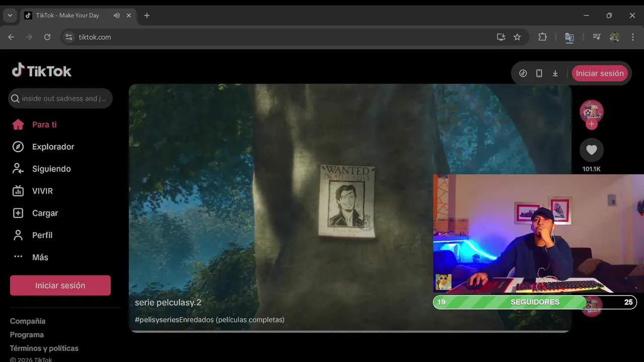Expand Términos y políticas footer section
The height and width of the screenshot is (362, 644).
click(x=44, y=348)
